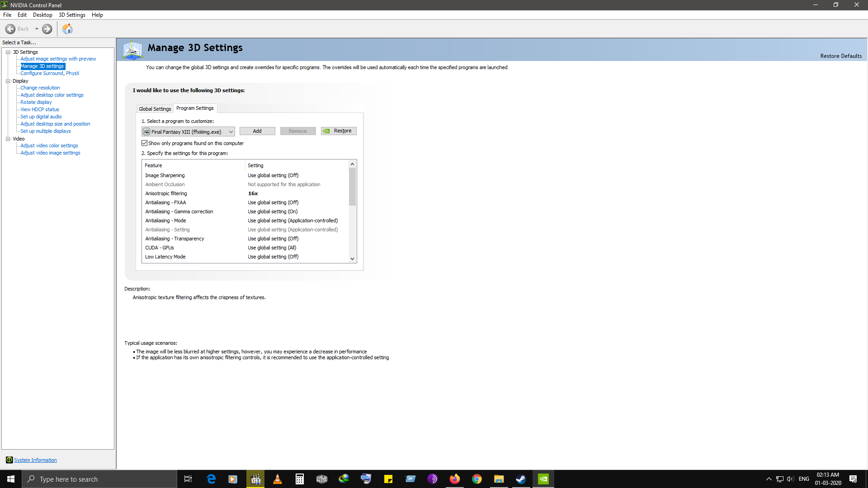
Task: Click the System Information icon
Action: pyautogui.click(x=9, y=460)
